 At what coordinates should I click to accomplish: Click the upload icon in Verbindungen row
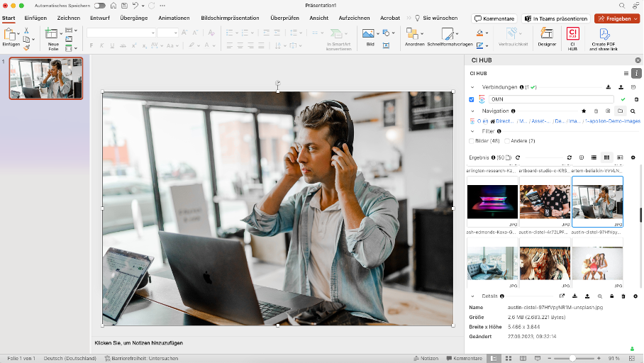pos(621,87)
